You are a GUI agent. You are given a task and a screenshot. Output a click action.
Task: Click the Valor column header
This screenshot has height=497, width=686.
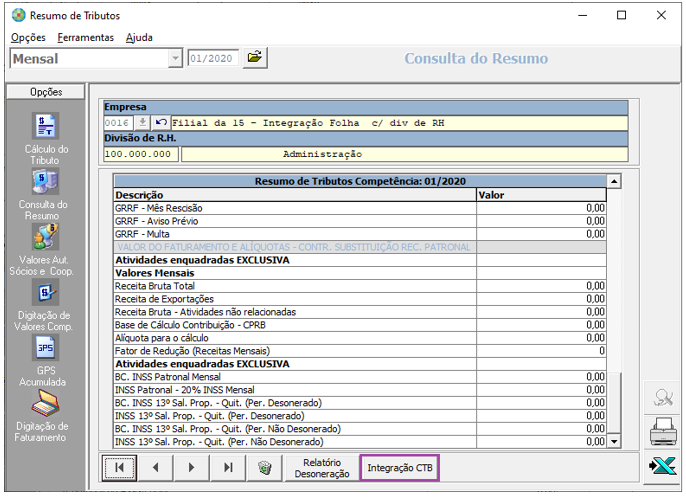click(x=541, y=195)
